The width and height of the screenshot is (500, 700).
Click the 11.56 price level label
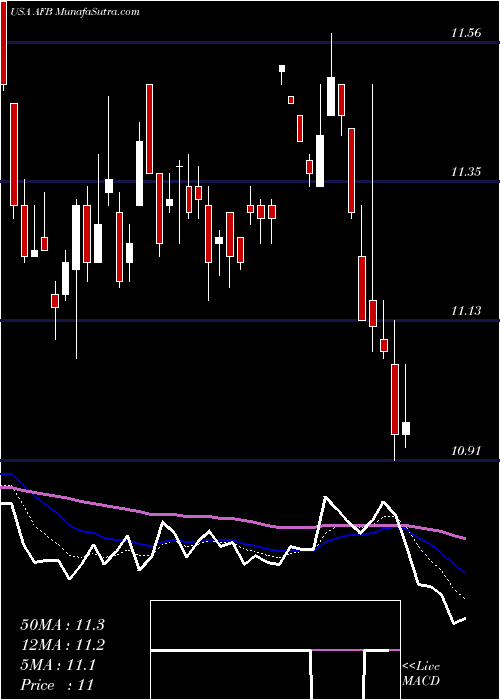[x=466, y=33]
